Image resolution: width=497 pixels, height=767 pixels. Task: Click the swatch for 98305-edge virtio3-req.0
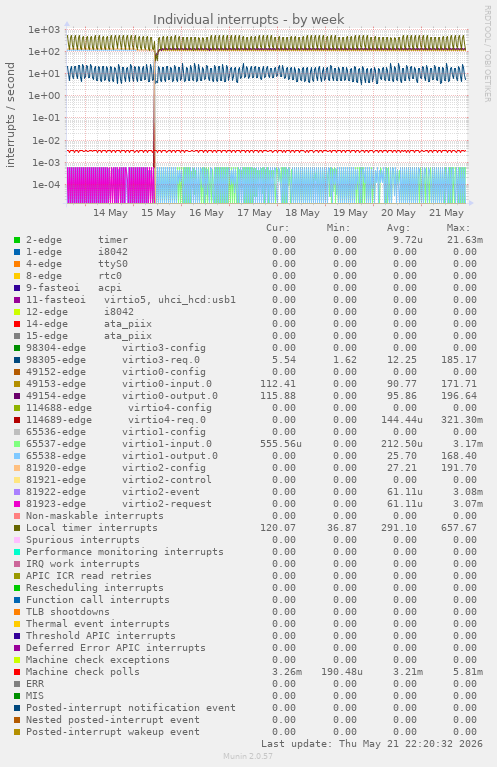(17, 360)
